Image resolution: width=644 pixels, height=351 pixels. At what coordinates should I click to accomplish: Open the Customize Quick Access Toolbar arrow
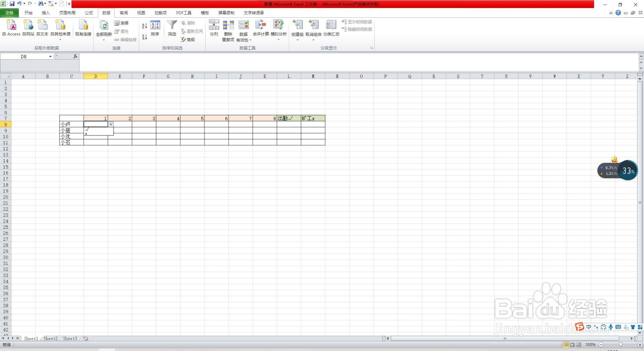coord(69,4)
